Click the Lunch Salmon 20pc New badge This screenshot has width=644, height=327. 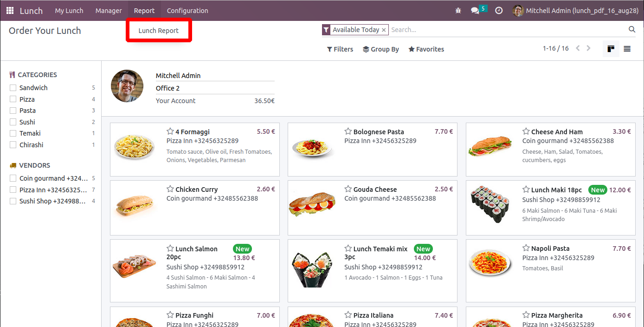[243, 249]
